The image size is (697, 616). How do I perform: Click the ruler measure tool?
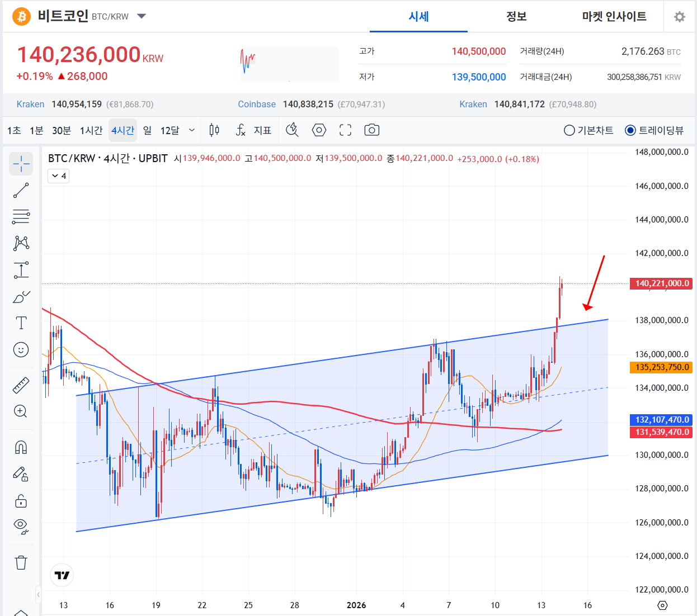click(21, 385)
